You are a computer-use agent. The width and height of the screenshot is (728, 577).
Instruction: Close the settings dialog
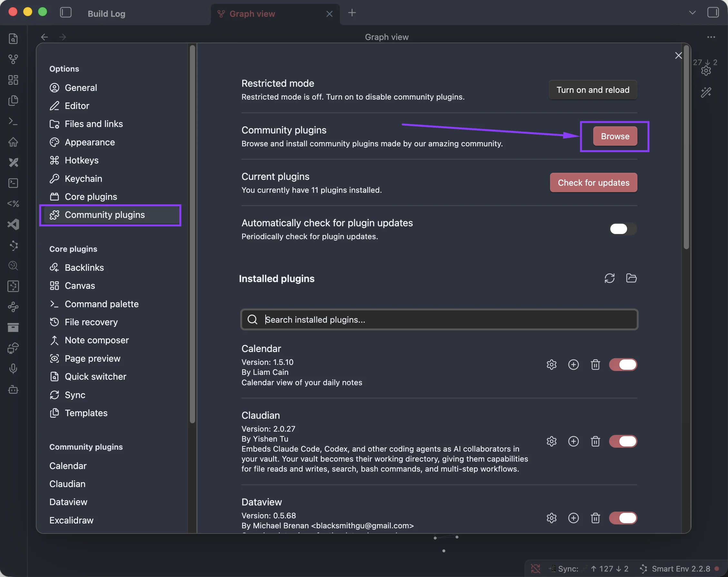(678, 55)
